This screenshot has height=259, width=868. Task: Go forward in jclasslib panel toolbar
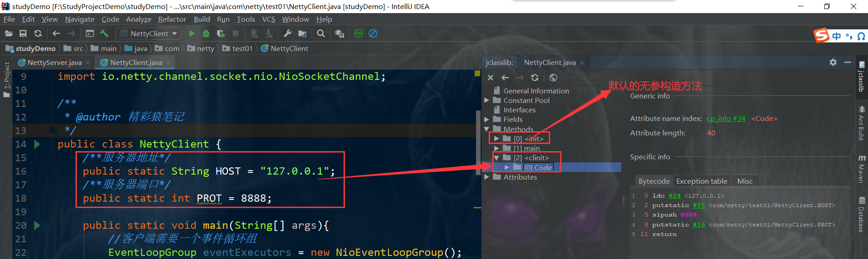coord(520,78)
